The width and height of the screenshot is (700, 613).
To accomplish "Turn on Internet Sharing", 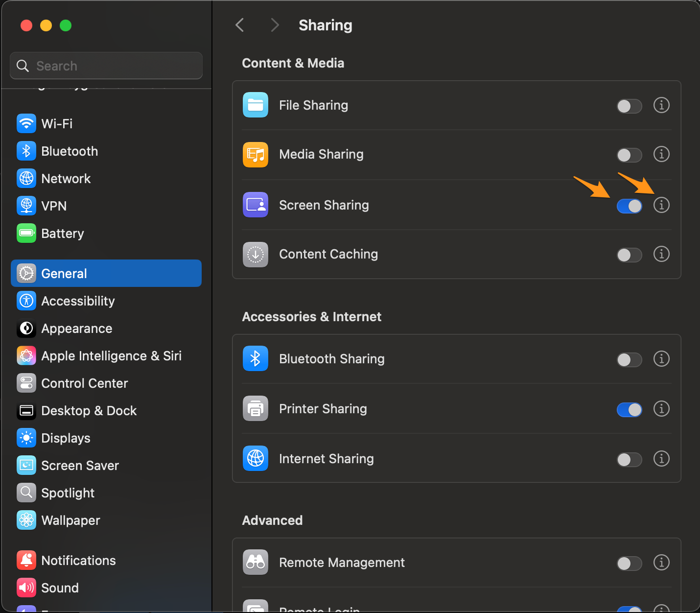I will (x=630, y=459).
